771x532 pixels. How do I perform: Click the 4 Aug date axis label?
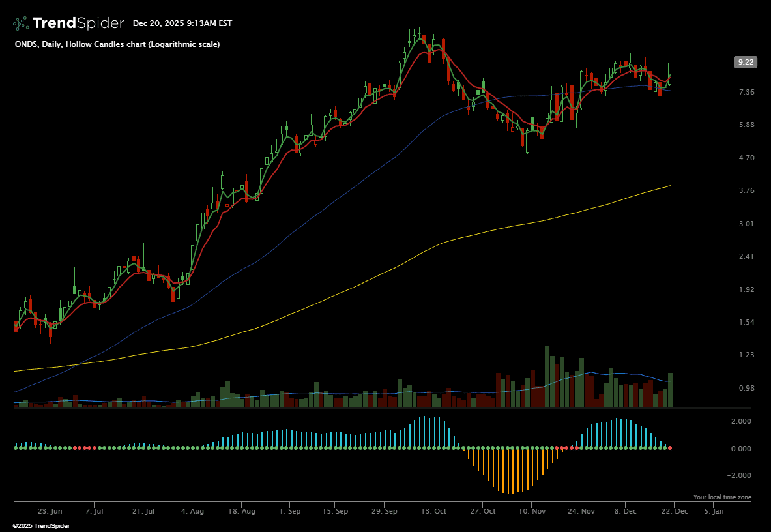point(193,512)
